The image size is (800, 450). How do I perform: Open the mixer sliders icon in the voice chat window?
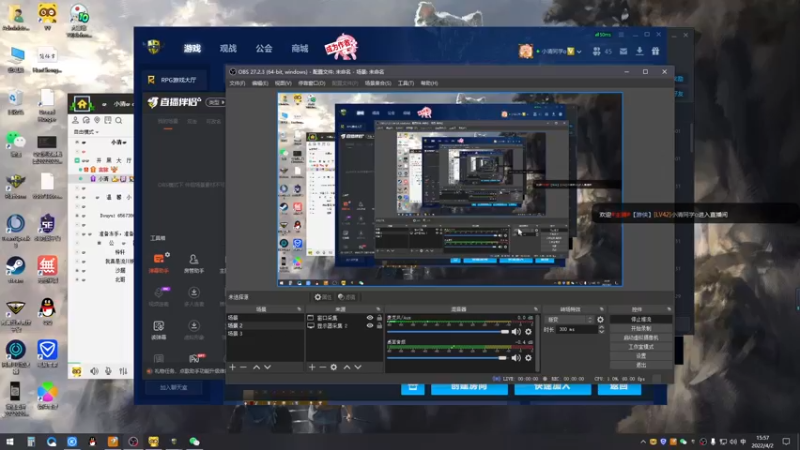123,371
